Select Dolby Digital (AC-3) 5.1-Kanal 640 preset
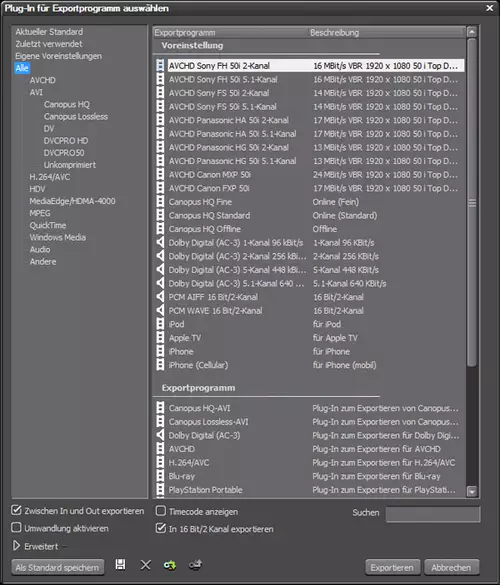Screen dimensions: 500x585 310,284
